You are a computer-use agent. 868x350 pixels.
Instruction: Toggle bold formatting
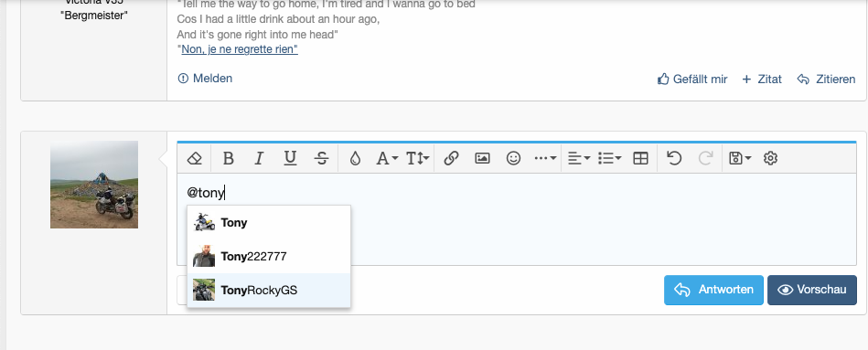pyautogui.click(x=228, y=159)
